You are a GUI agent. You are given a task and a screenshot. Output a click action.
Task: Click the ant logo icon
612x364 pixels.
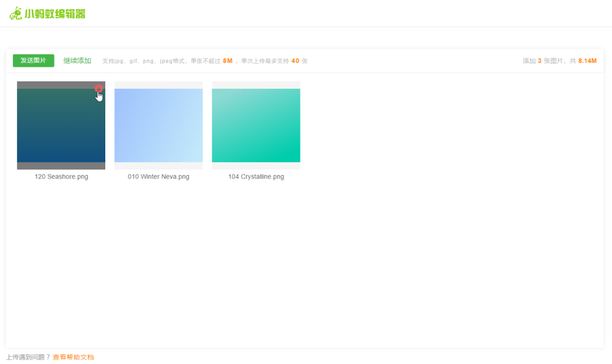16,13
